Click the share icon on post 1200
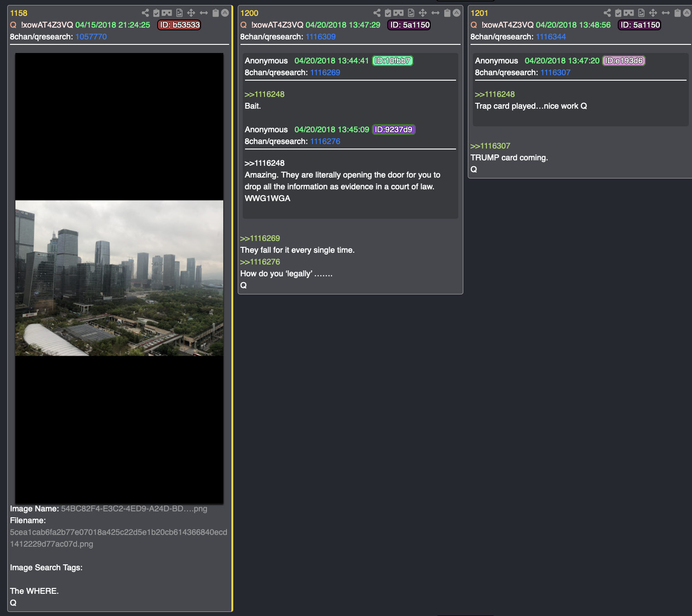692x616 pixels. point(377,13)
